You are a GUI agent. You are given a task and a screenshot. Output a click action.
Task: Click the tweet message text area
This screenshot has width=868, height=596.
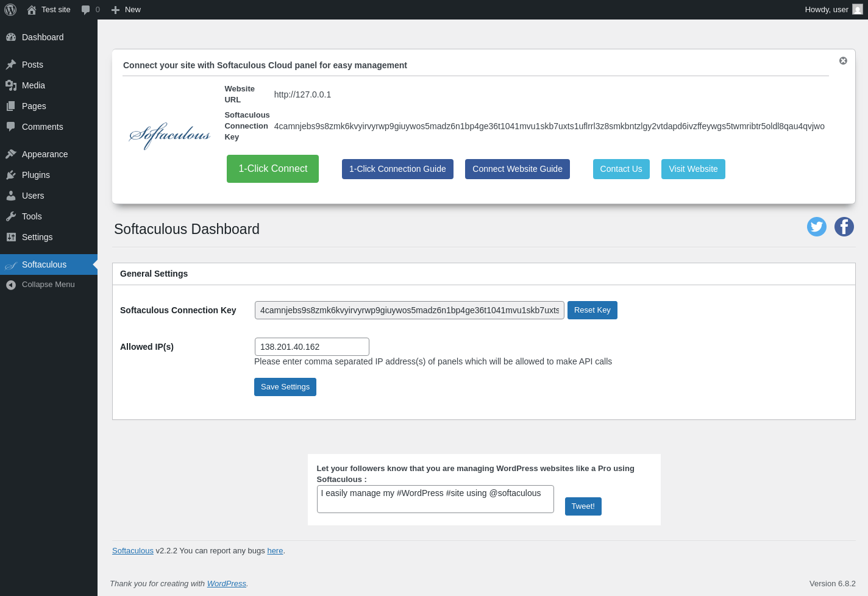(435, 499)
